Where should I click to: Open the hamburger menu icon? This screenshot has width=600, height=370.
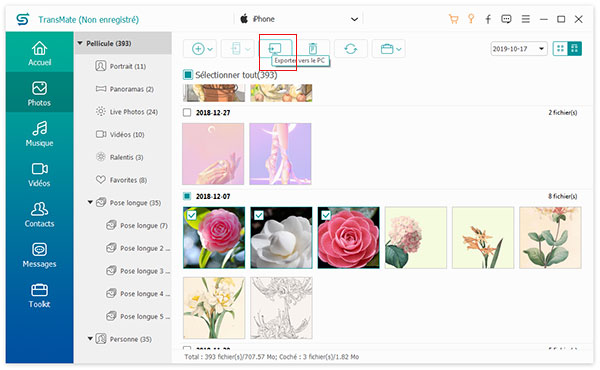tap(526, 19)
